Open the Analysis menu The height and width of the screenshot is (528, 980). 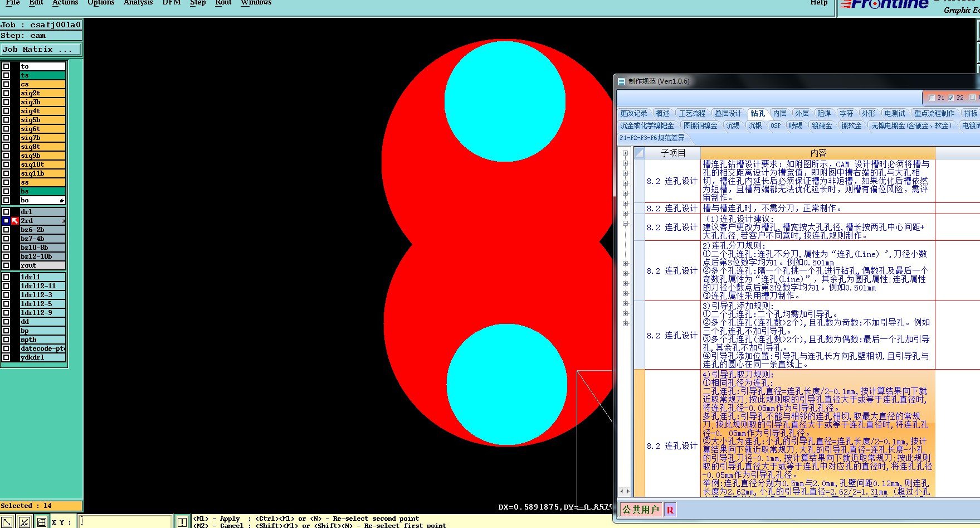138,3
